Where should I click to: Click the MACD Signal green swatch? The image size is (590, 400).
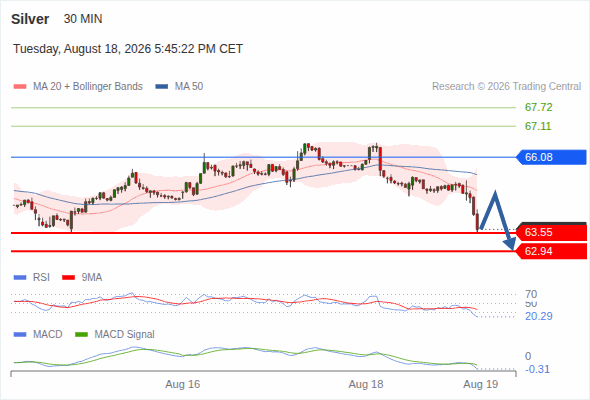click(81, 334)
